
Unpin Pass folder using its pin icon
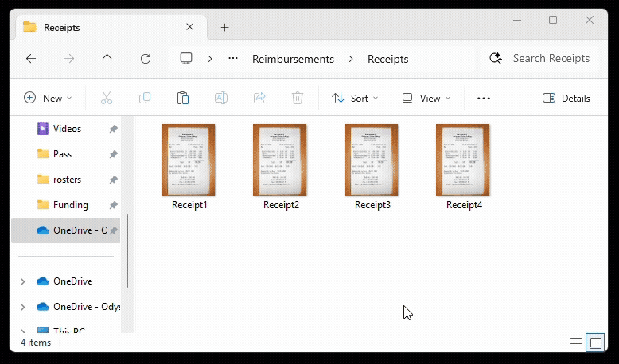[113, 154]
